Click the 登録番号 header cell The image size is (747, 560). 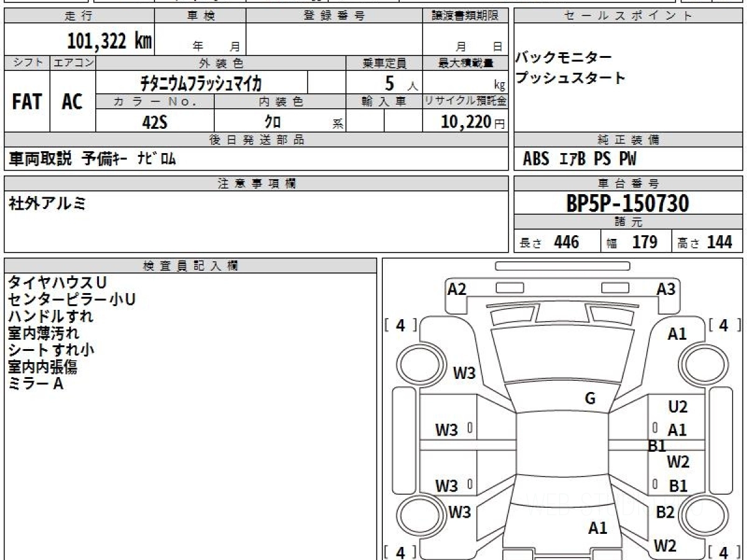[x=334, y=16]
